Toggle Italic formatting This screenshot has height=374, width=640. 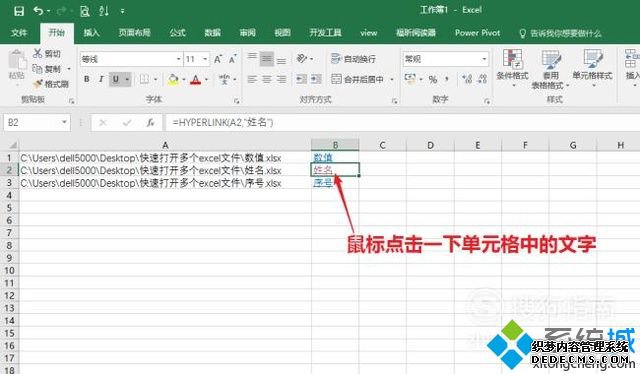(101, 79)
